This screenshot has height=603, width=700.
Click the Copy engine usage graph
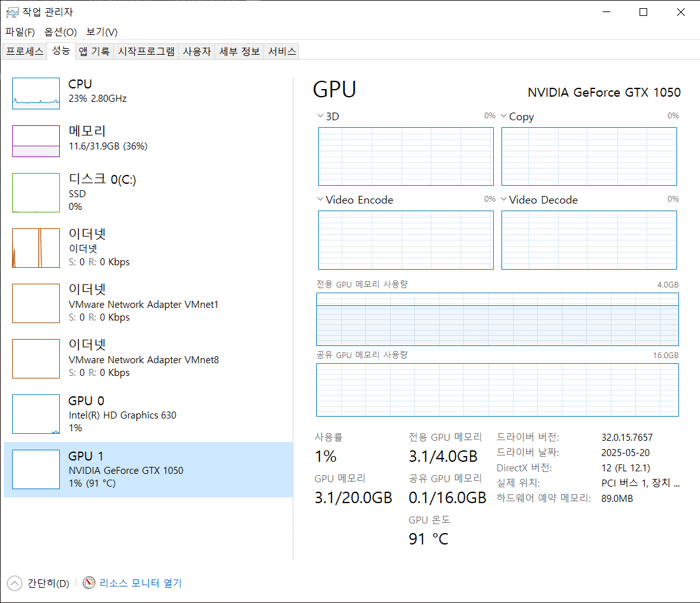[x=589, y=156]
